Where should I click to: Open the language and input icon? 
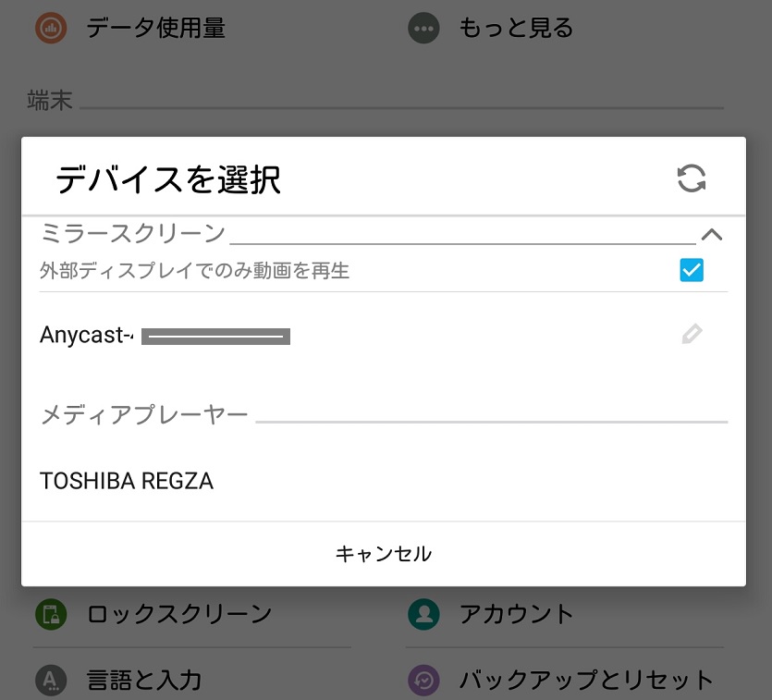point(51,681)
